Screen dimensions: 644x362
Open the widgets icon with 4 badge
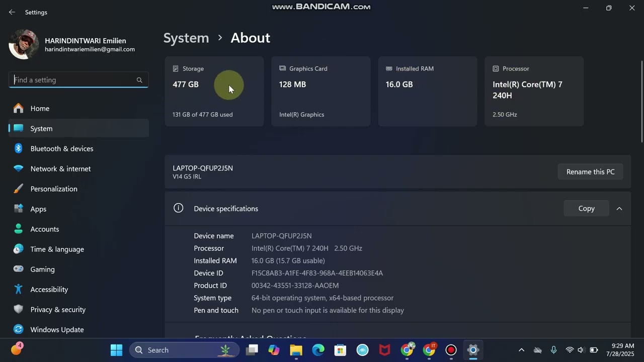pos(16,349)
